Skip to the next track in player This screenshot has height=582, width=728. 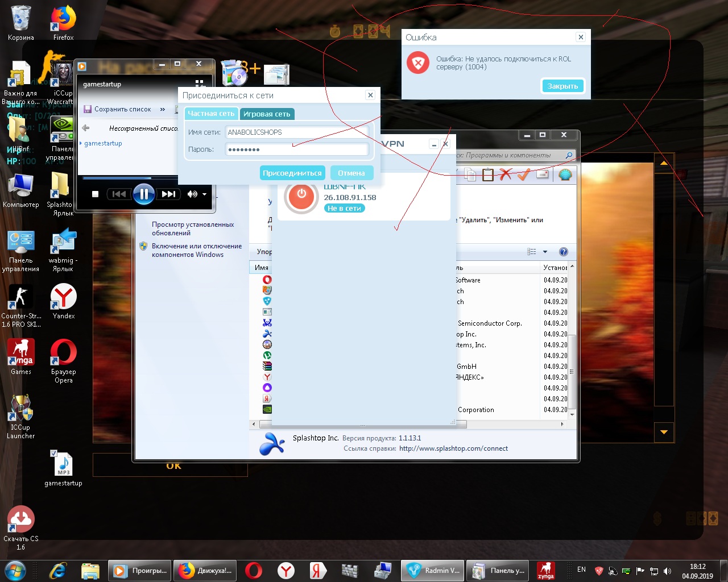169,194
